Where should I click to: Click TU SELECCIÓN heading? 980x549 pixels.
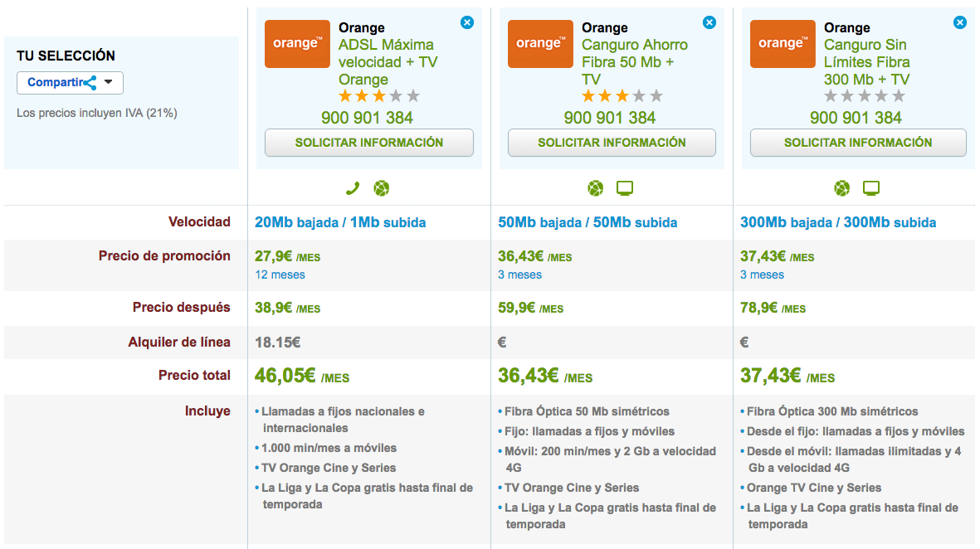point(66,56)
